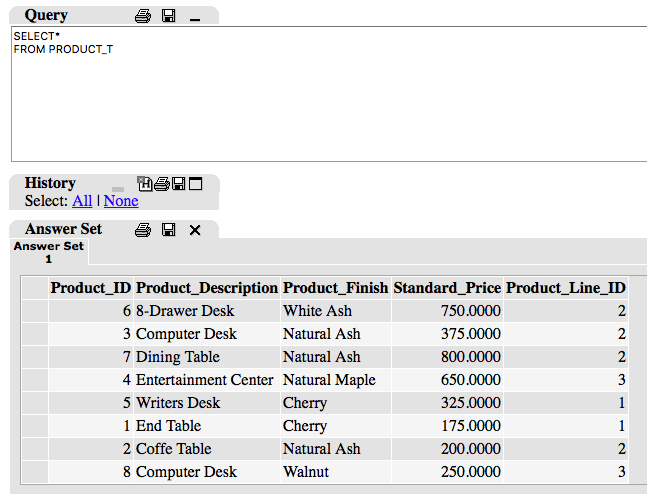Click the Walnut finish cell
This screenshot has height=494, width=647.
335,472
